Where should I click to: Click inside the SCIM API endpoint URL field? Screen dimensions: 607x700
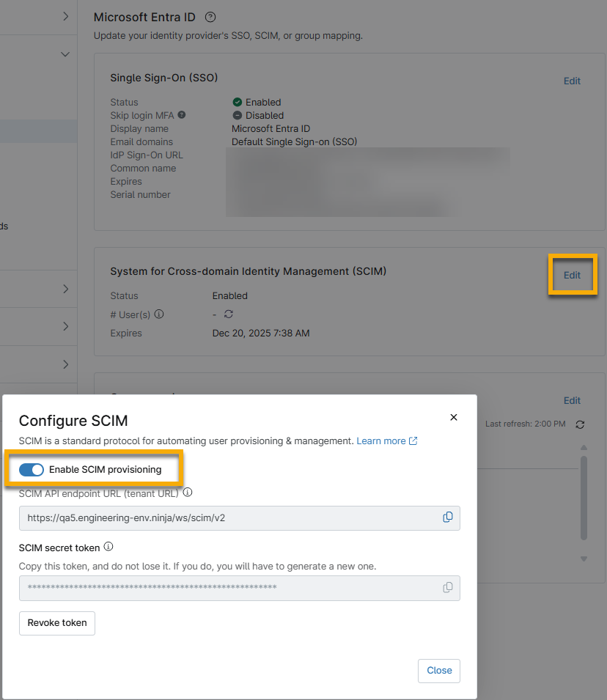tap(220, 518)
